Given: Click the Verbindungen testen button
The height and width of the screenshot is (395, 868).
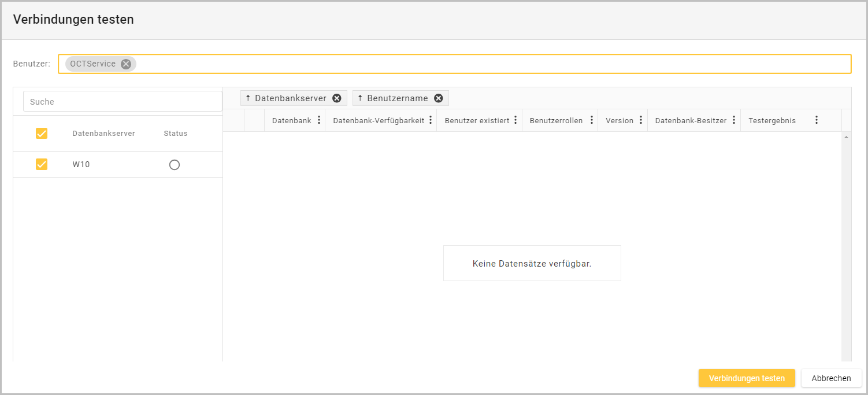Looking at the screenshot, I should 747,378.
